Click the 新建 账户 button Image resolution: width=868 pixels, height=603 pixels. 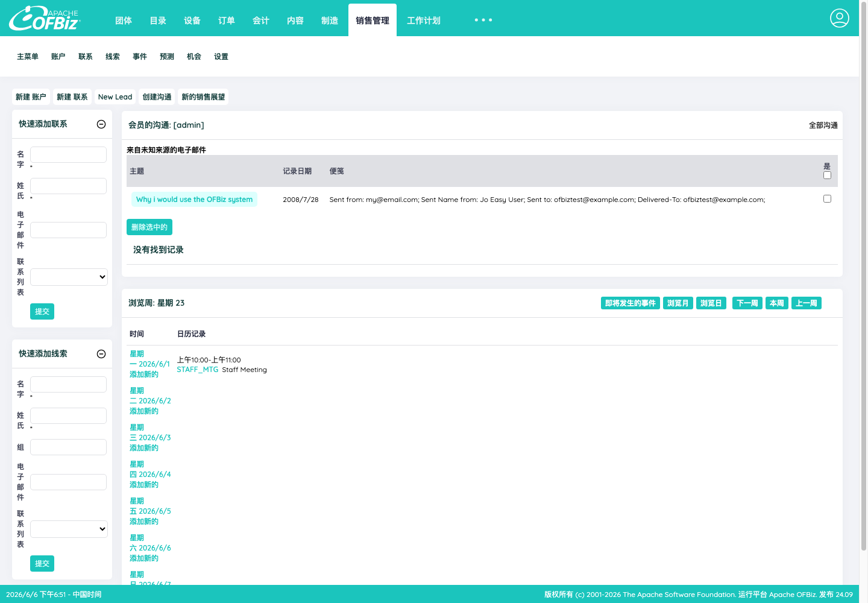pos(31,97)
